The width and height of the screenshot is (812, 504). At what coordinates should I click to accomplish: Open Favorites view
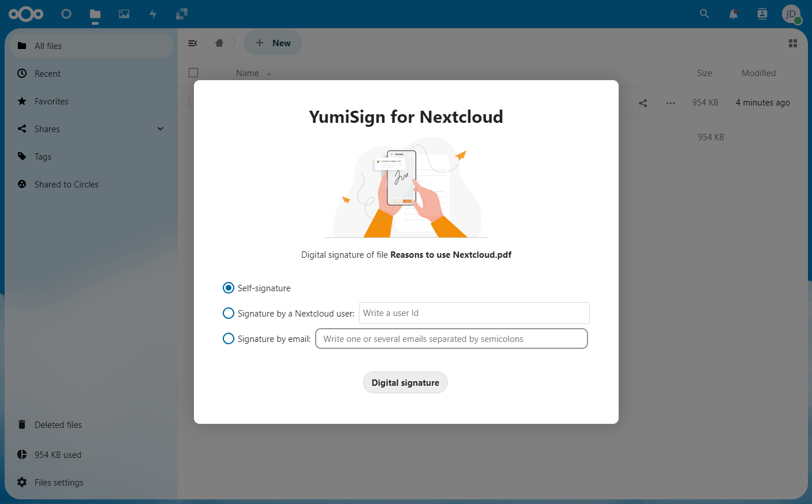coord(91,101)
